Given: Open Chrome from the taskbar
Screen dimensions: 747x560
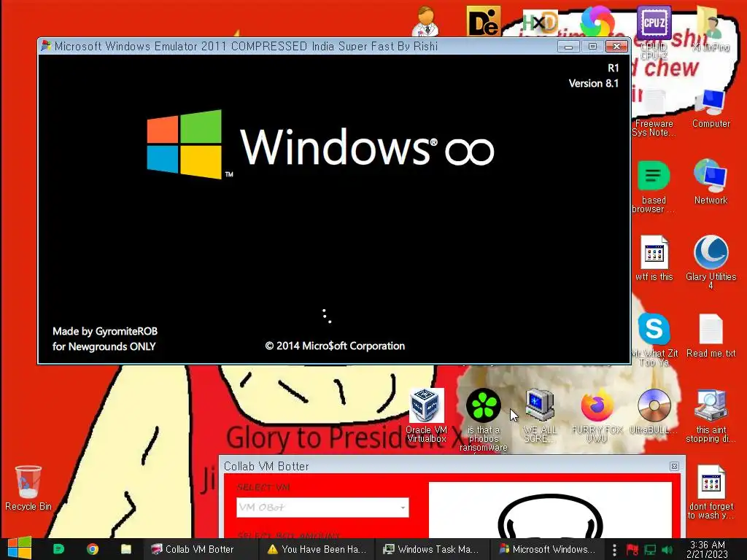Looking at the screenshot, I should [x=93, y=549].
